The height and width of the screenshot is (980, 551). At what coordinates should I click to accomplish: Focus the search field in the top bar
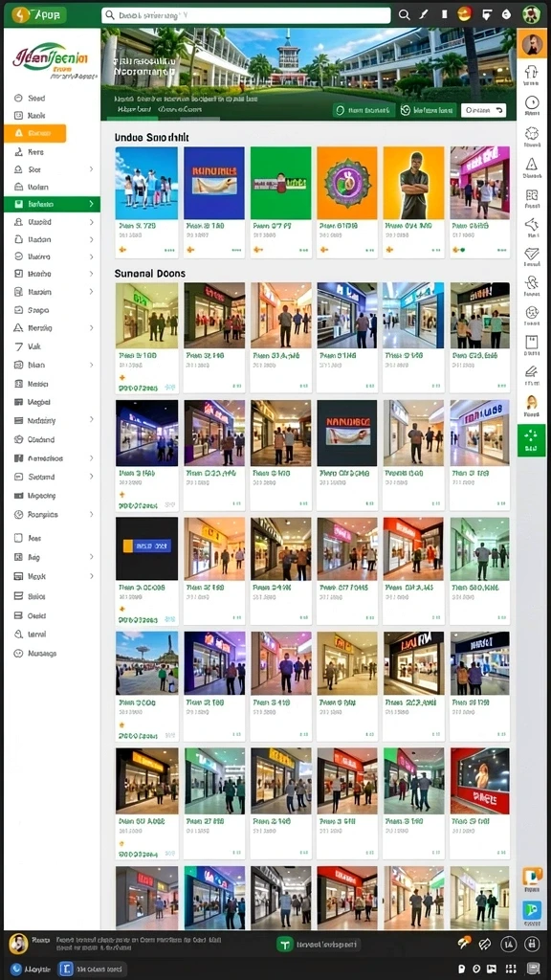click(246, 15)
